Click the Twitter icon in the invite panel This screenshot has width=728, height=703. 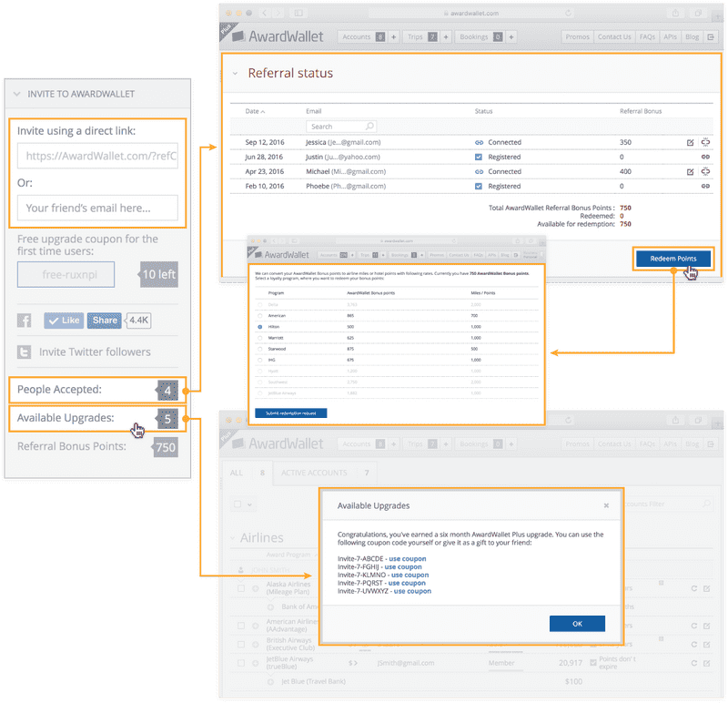coord(25,351)
